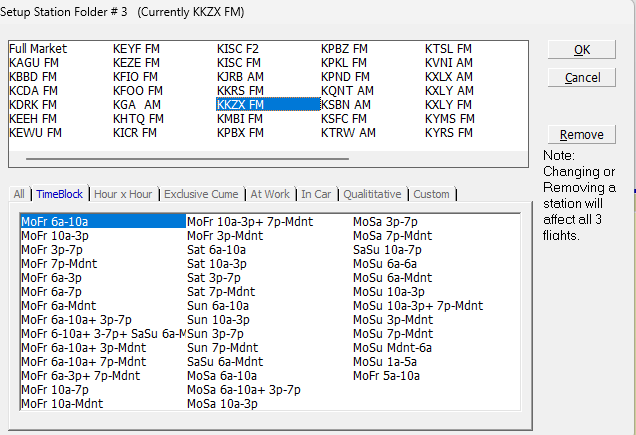Choose station KBBD FM
Image resolution: width=636 pixels, height=435 pixels.
pos(33,77)
